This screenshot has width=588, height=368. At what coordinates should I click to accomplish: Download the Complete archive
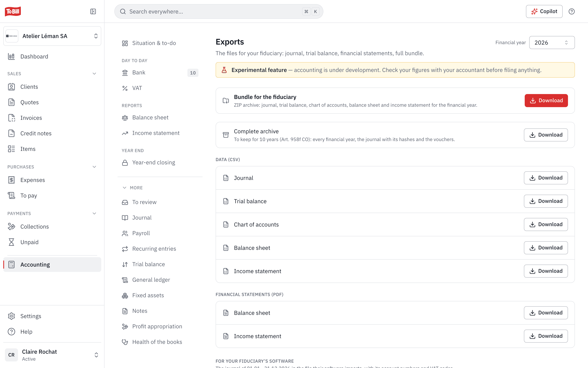point(546,135)
